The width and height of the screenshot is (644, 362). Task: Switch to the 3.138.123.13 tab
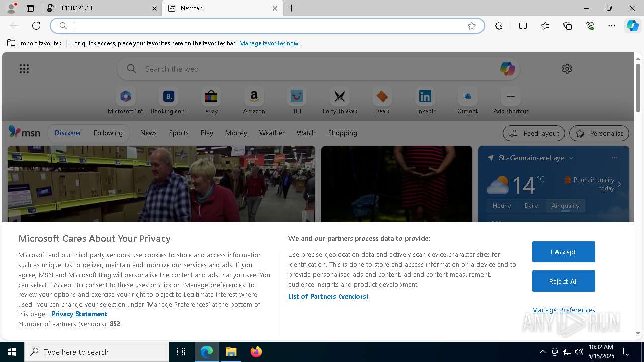tap(103, 8)
